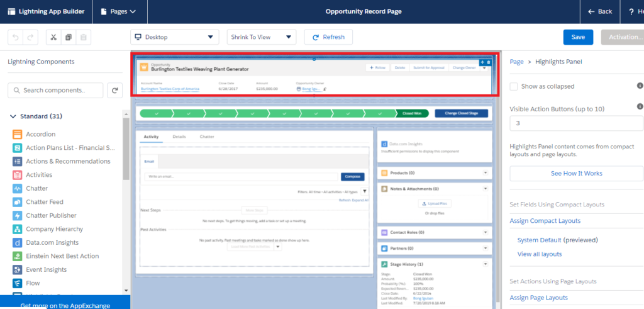Open the Desktop form factor dropdown
The image size is (644, 309).
point(174,37)
